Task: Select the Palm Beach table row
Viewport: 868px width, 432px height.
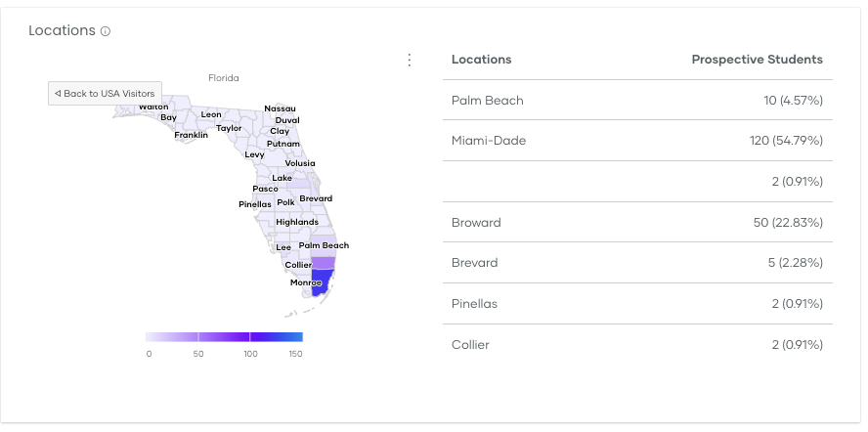Action: (x=637, y=101)
